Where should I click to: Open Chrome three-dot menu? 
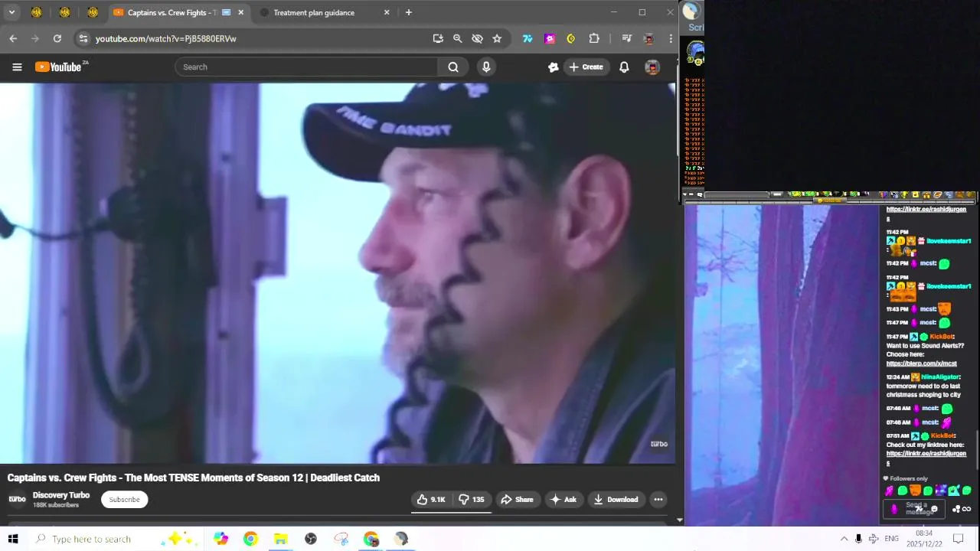tap(671, 38)
